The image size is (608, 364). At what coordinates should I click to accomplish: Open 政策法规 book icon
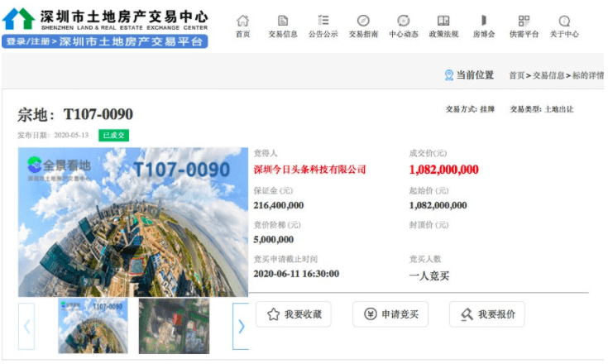pos(443,21)
